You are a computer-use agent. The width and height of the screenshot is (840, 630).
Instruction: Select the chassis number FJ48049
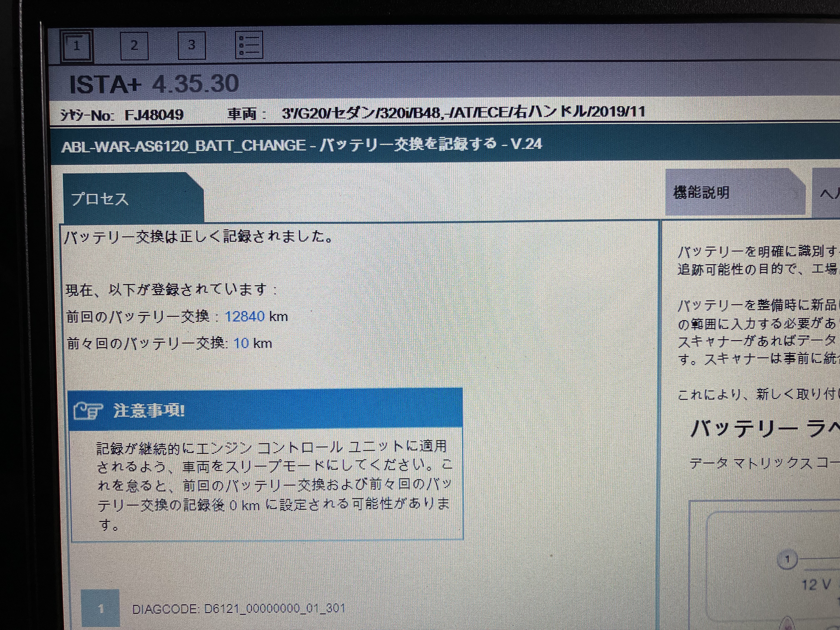pos(154,114)
